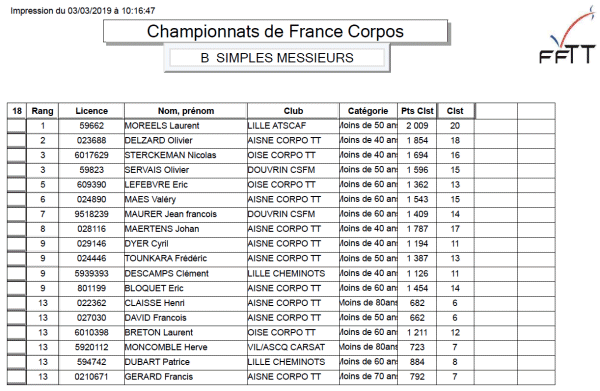Click the Club column header
Image resolution: width=600 pixels, height=391 pixels.
coord(293,111)
